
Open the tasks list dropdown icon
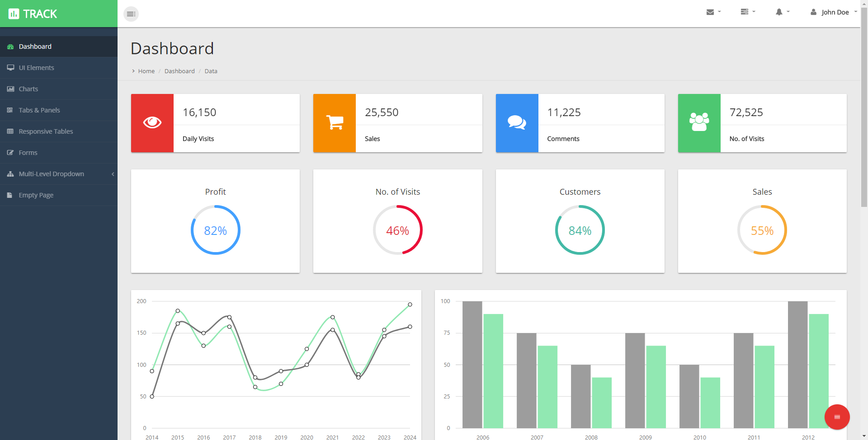click(x=748, y=12)
